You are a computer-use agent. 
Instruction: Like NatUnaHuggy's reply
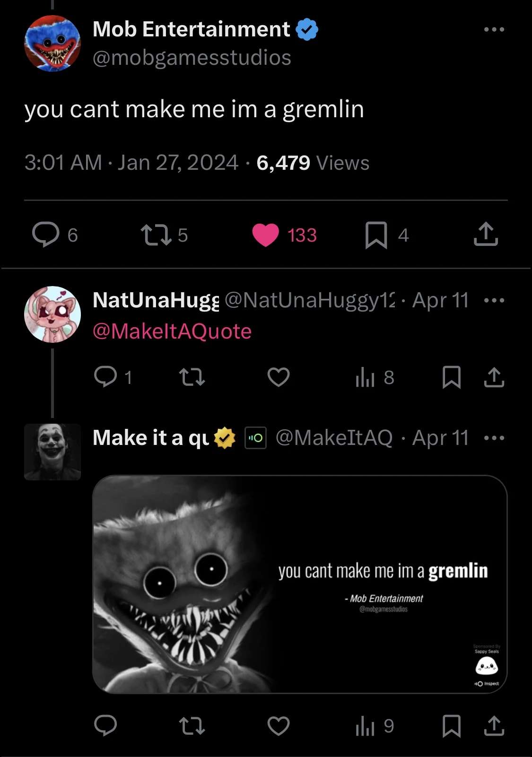279,377
